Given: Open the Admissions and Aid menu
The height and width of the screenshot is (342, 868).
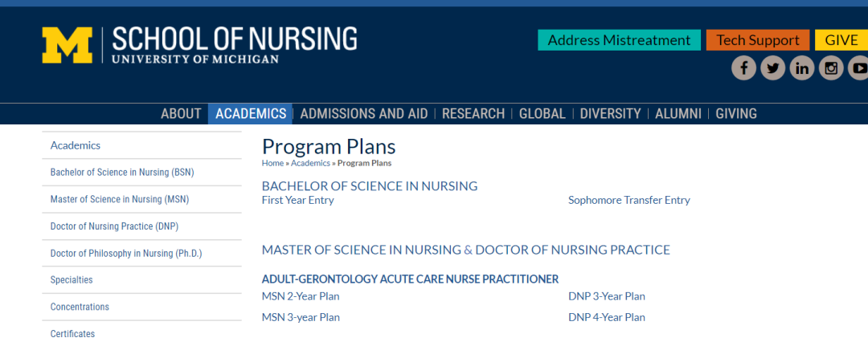Looking at the screenshot, I should (364, 114).
